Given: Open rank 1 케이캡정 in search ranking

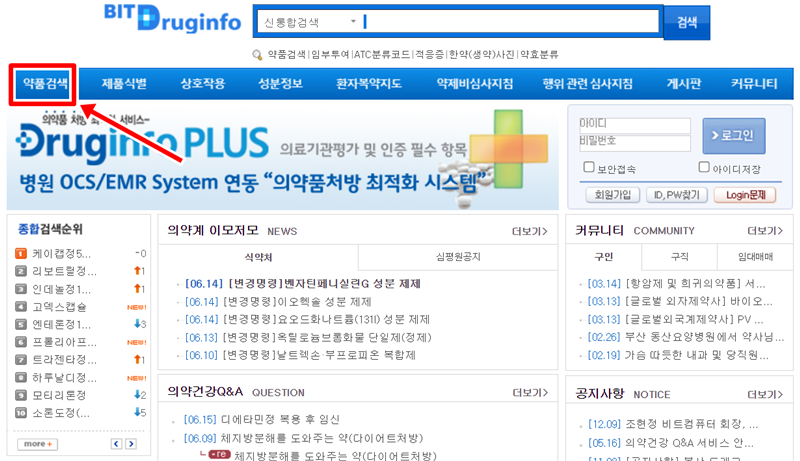Looking at the screenshot, I should [61, 253].
